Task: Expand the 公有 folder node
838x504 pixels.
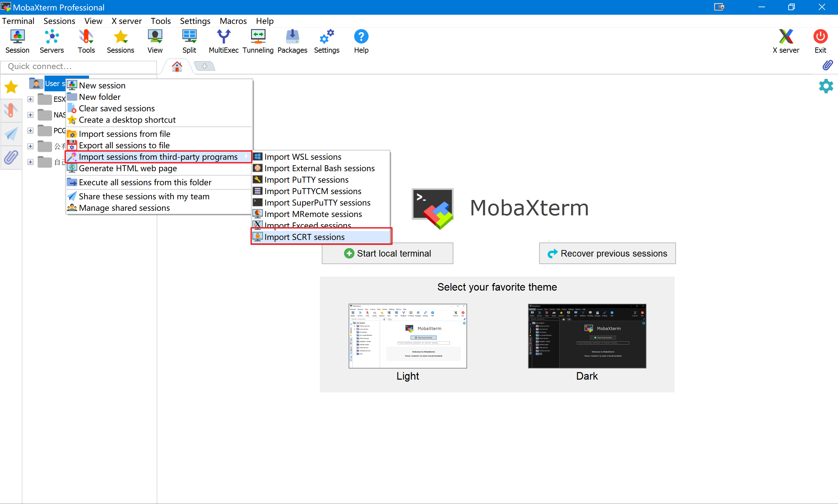Action: pos(30,146)
